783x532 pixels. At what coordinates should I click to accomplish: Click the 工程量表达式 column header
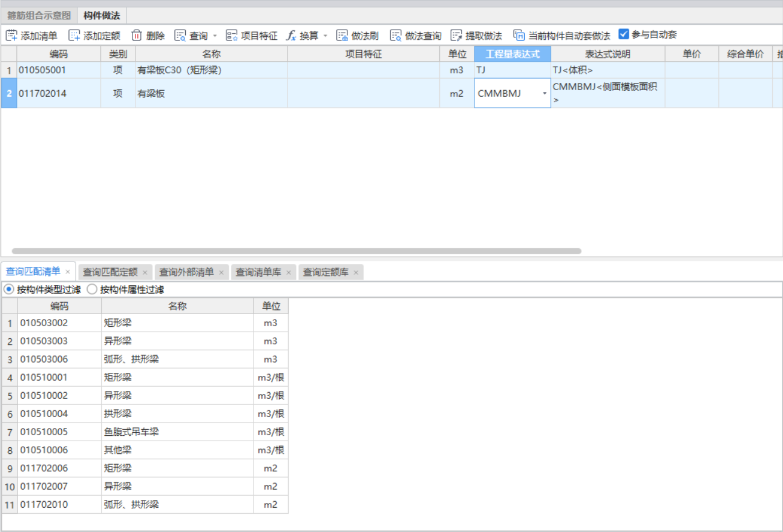(x=513, y=54)
